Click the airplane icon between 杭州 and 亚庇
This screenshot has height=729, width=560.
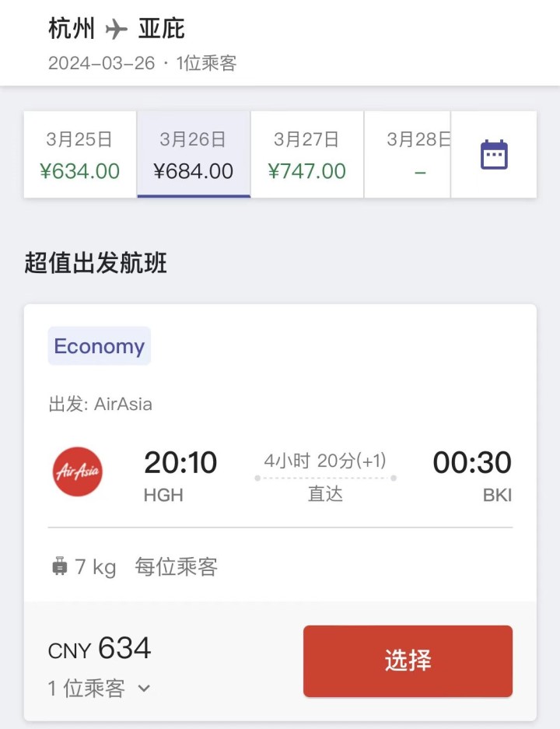(x=116, y=30)
